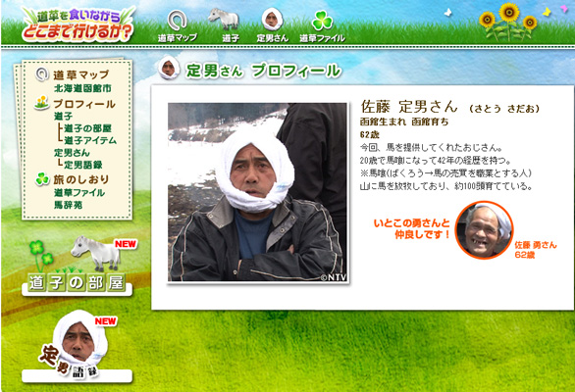Click the clover icon beside sidebar 旅のしおり heading
Image resolution: width=575 pixels, height=392 pixels.
[42, 179]
